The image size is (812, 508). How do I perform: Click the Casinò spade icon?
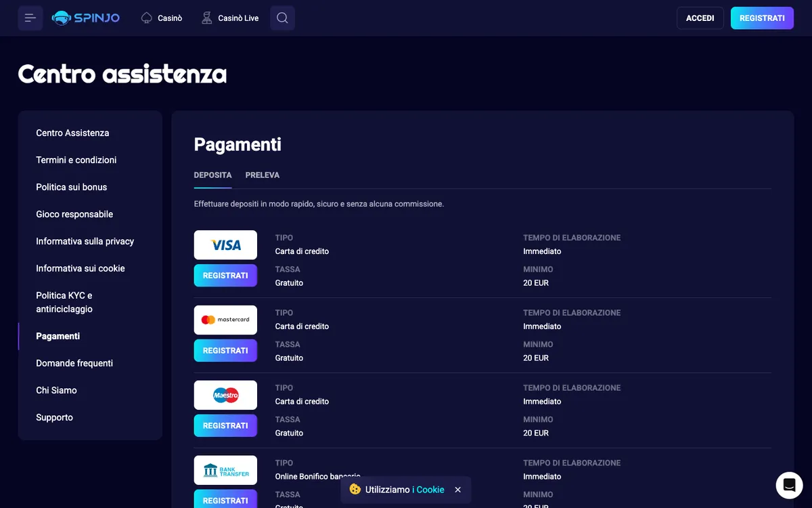147,18
